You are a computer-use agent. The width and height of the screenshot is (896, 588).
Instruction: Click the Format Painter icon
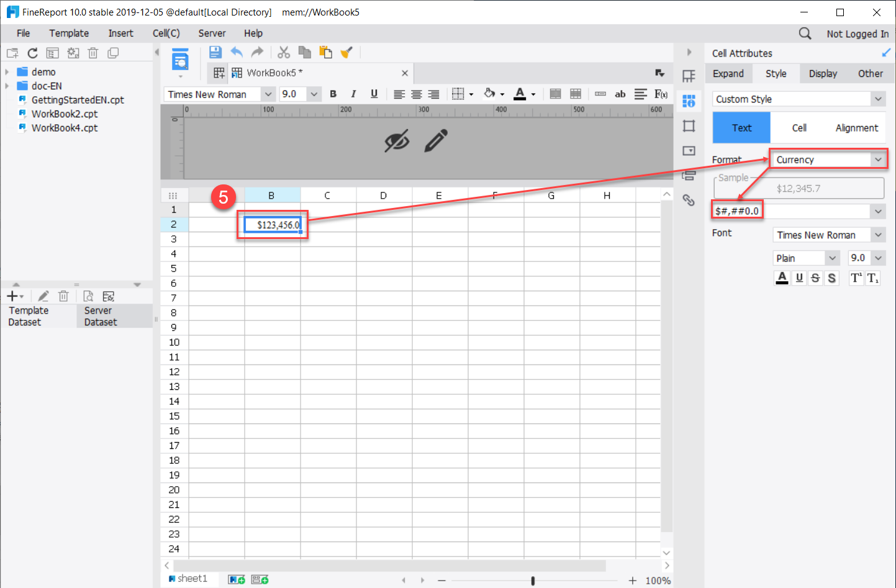coord(346,52)
